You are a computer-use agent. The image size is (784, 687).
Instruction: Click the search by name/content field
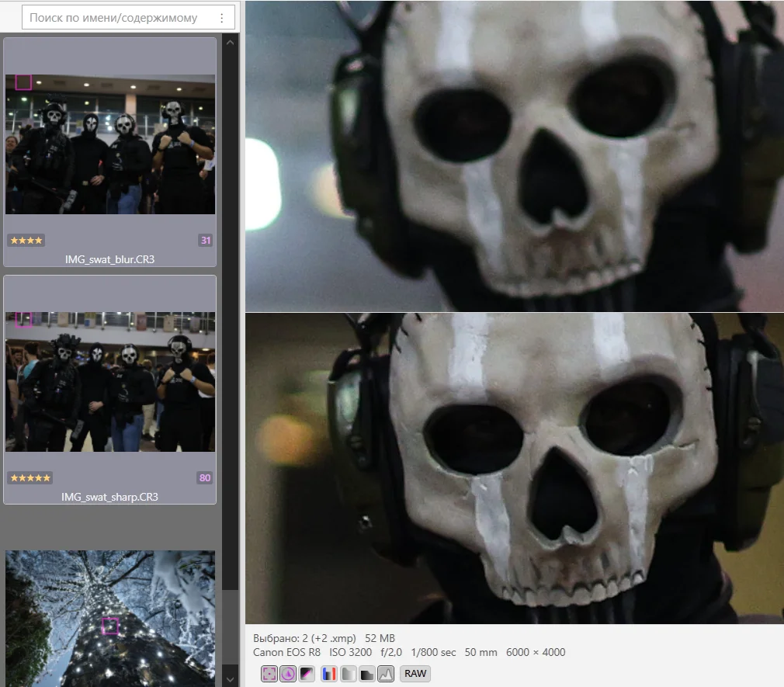[x=129, y=18]
